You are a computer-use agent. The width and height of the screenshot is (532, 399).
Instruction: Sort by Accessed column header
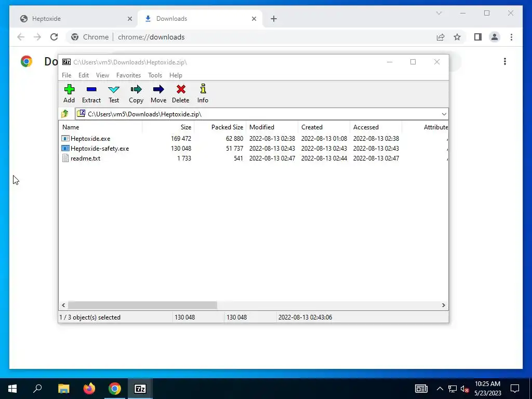pyautogui.click(x=376, y=127)
